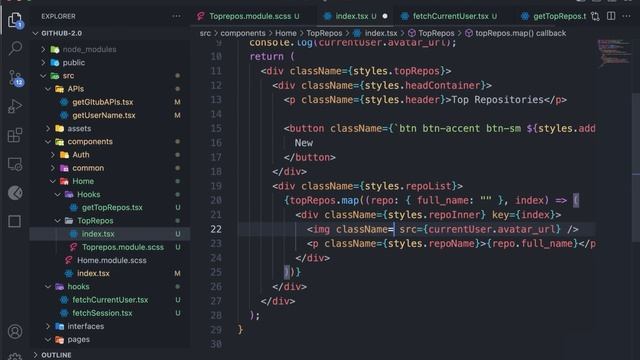Open getGitubAPIs.tsx file
Viewport: 640px width, 360px height.
pyautogui.click(x=102, y=102)
